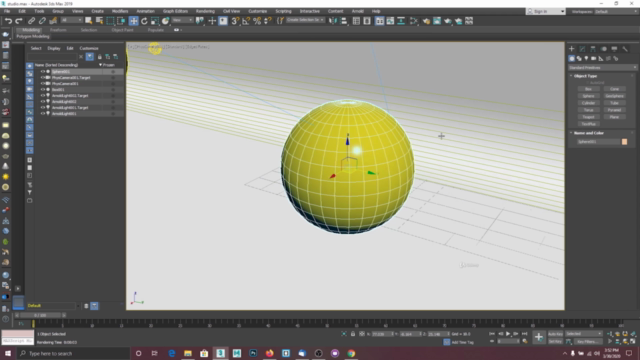The width and height of the screenshot is (640, 360).
Task: Toggle Frozen state for Sphere001
Action: [x=113, y=71]
